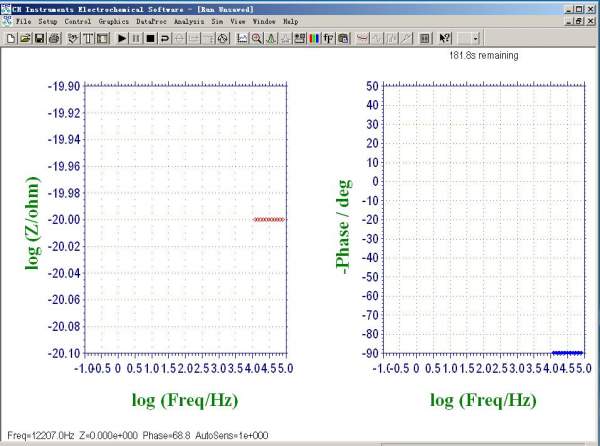The image size is (600, 446).
Task: Click the document icon beside File menu
Action: click(x=7, y=21)
